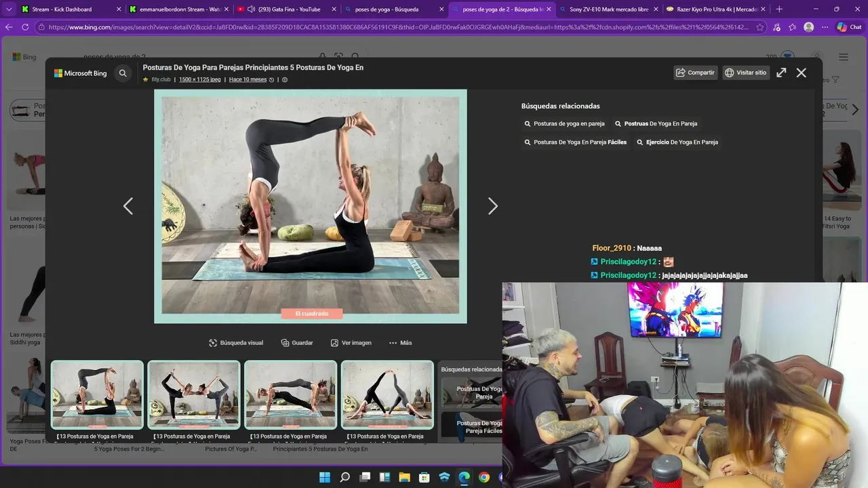
Task: Close the image detail viewer
Action: click(x=802, y=73)
